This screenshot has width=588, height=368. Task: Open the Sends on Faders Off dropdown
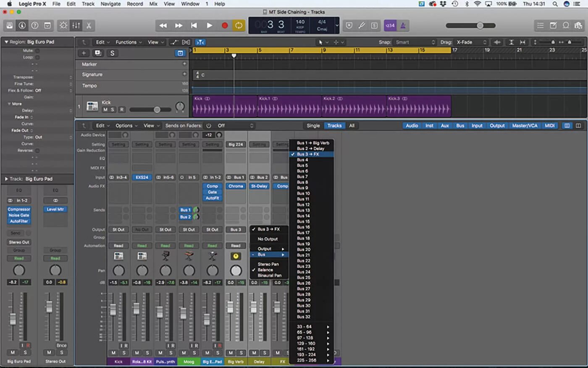point(236,125)
